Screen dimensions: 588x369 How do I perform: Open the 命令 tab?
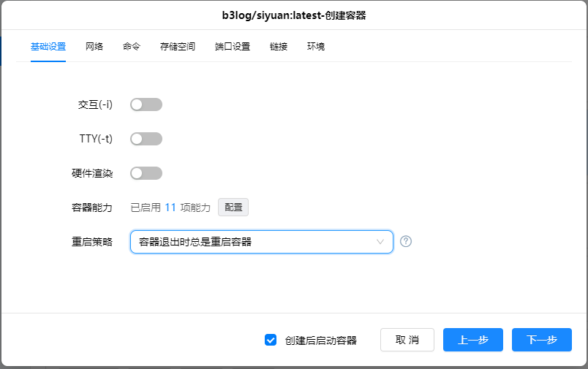pos(132,47)
